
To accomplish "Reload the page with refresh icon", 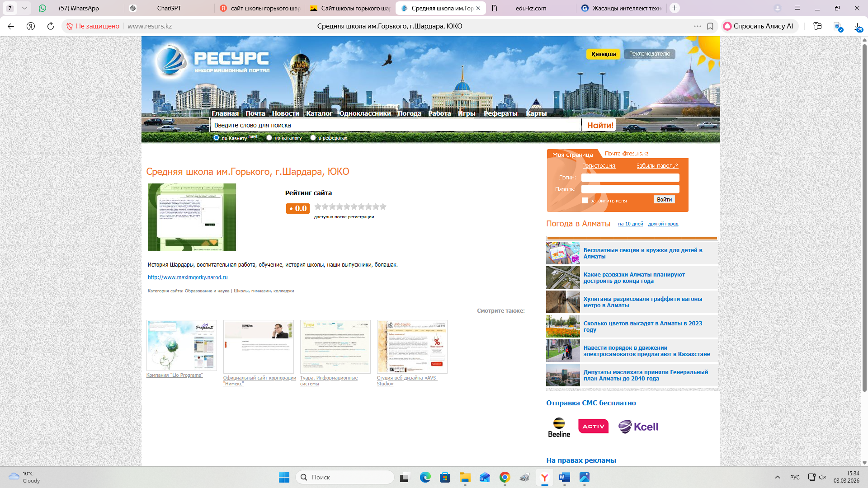I will click(x=51, y=26).
